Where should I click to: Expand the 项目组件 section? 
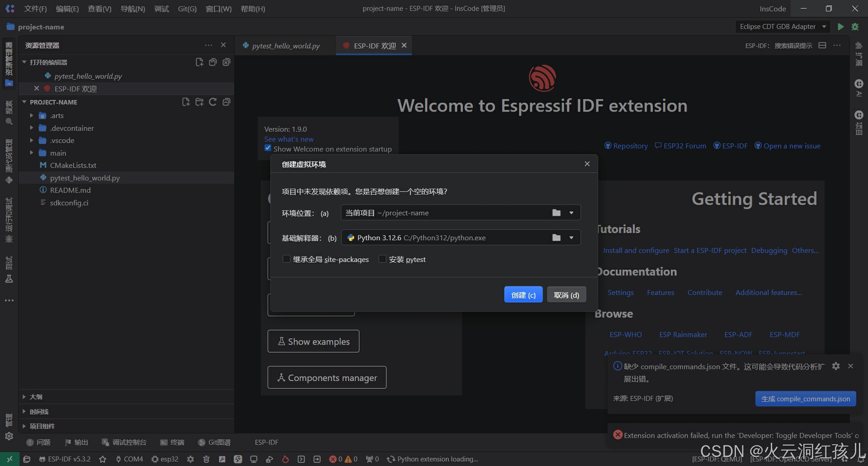coord(126,426)
